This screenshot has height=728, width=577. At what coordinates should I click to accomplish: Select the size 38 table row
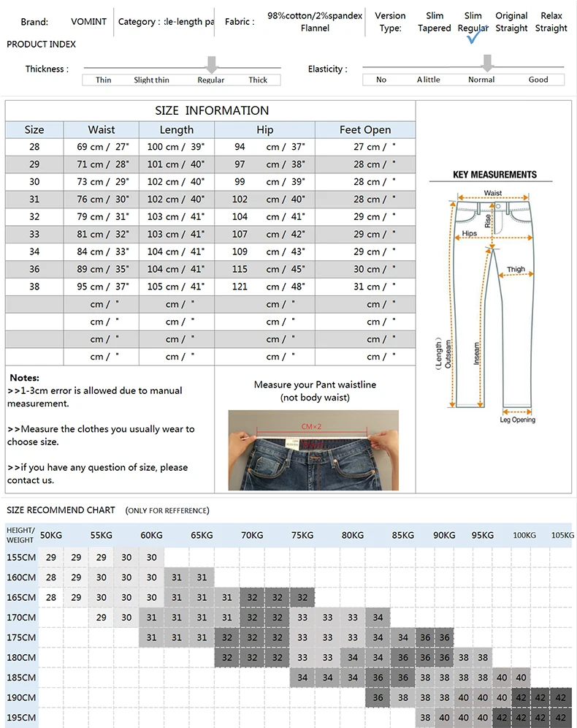[210, 287]
